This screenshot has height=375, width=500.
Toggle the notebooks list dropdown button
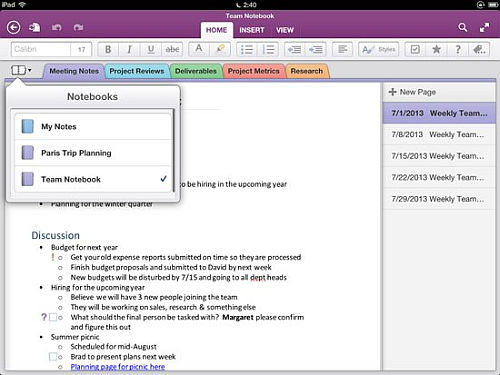[x=21, y=70]
